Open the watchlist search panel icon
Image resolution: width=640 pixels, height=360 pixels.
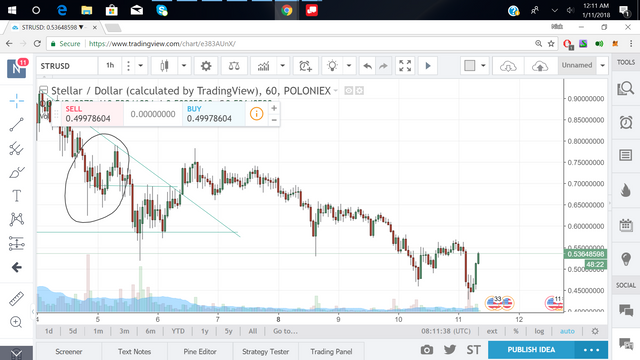626,88
